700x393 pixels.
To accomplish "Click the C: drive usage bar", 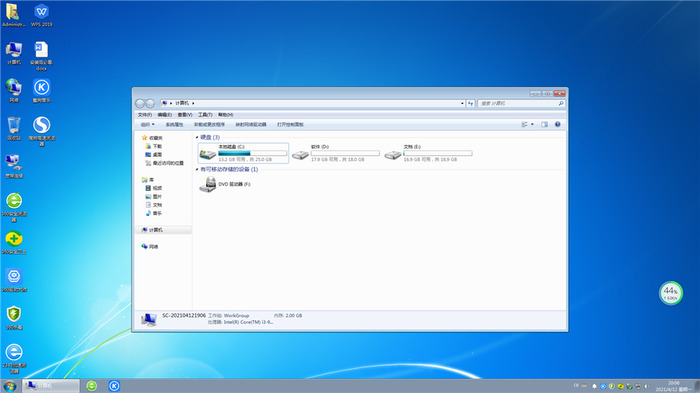I will click(253, 153).
